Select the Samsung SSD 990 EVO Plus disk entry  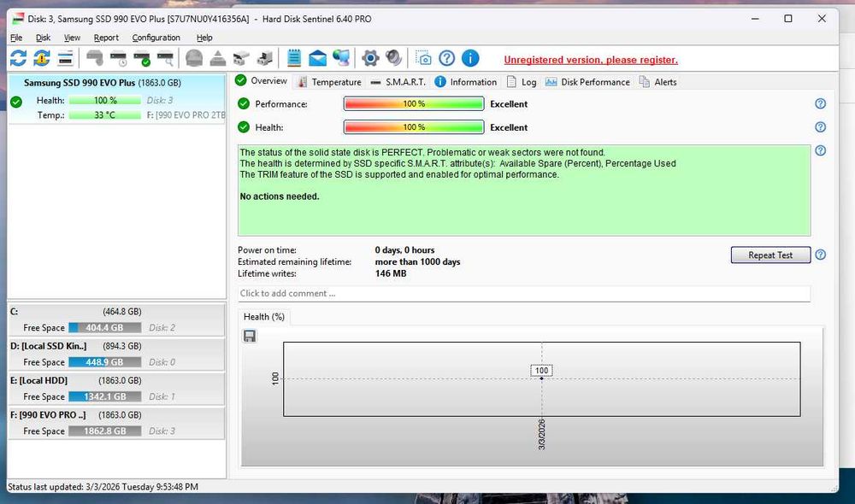[116, 99]
